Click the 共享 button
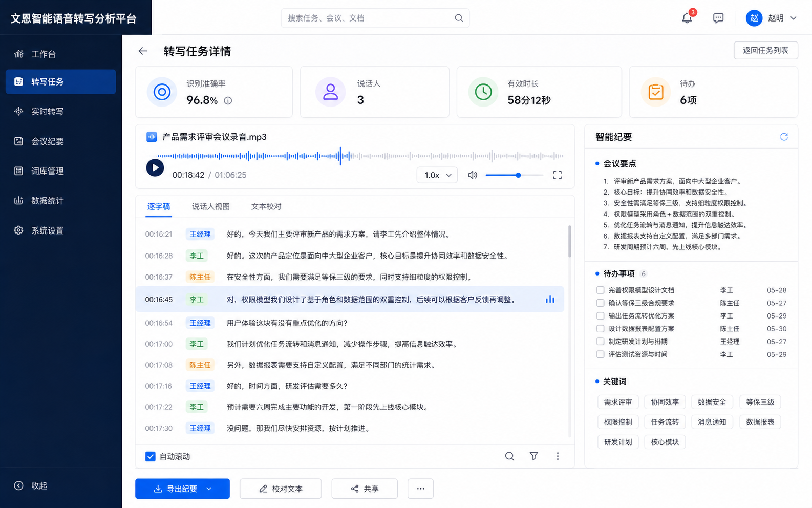Screen dimensions: 812x508 pyautogui.click(x=365, y=489)
